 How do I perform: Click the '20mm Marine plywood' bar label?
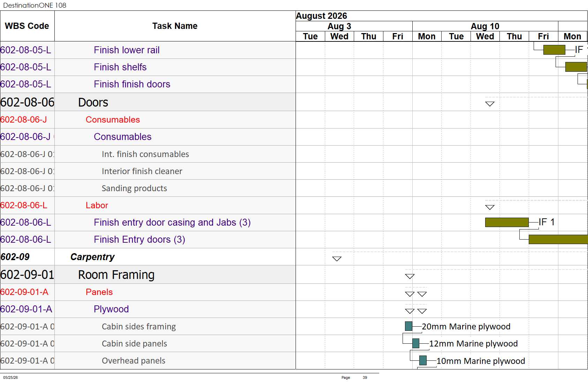tap(466, 327)
